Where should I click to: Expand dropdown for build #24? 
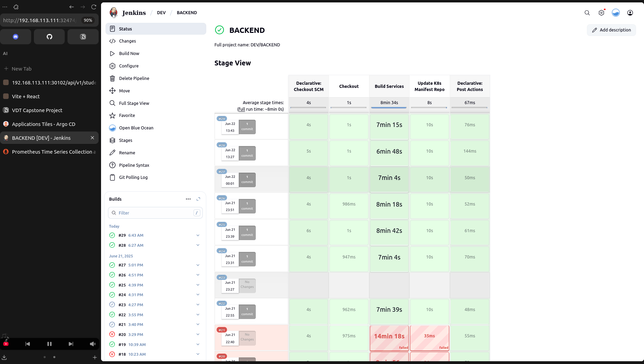tap(198, 295)
